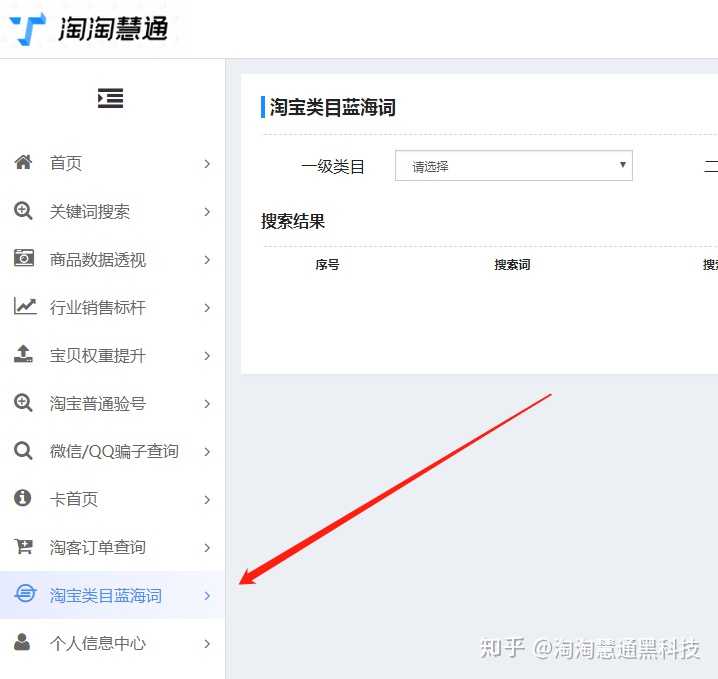Select 卡首页 in the sidebar
Image resolution: width=718 pixels, height=679 pixels.
(112, 499)
